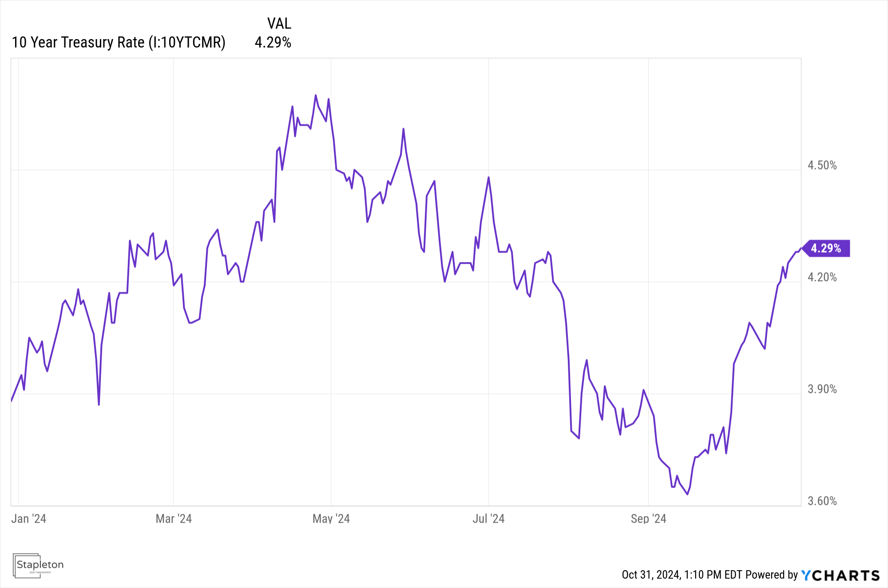Click the 4.20% y-axis label
Viewport: 888px width, 588px height.
click(x=822, y=278)
